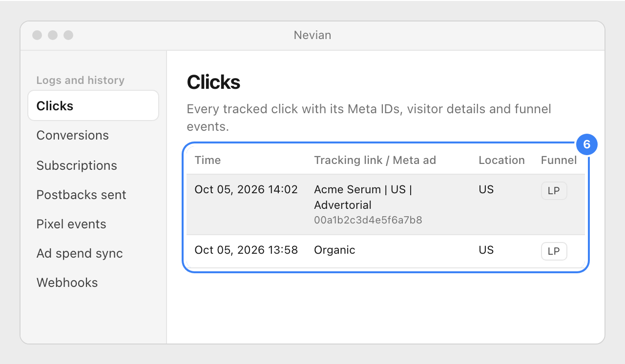Viewport: 625px width, 364px height.
Task: View Pixel events history
Action: 71,224
